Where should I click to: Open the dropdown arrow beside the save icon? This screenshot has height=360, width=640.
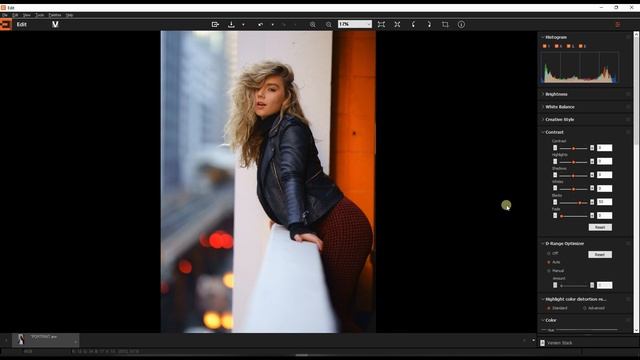[x=243, y=24]
